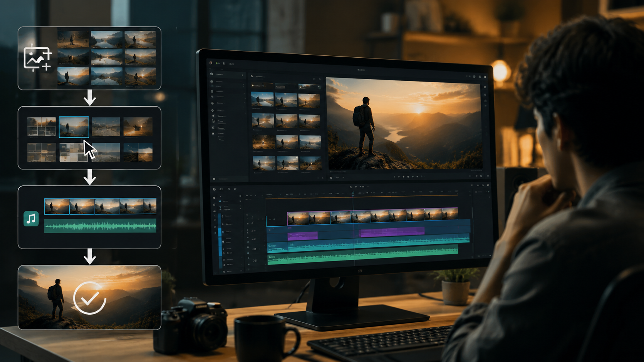Click the orange circular app logo in the editor

pyautogui.click(x=211, y=63)
